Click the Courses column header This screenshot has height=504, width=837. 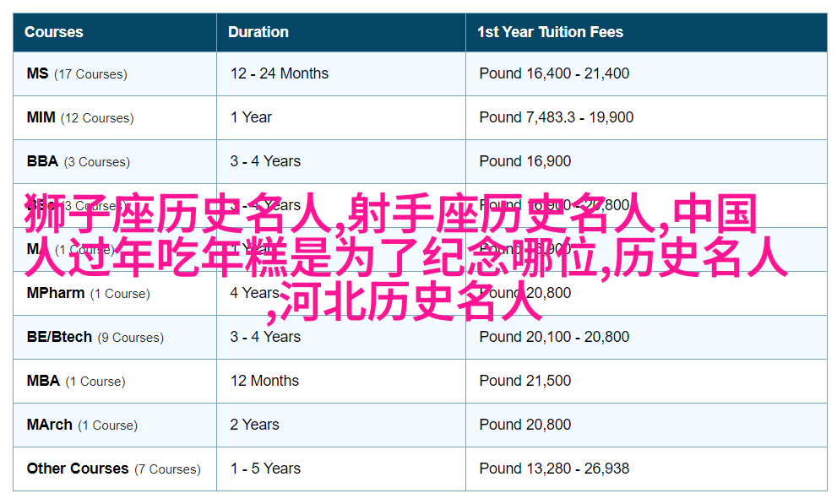tap(54, 32)
